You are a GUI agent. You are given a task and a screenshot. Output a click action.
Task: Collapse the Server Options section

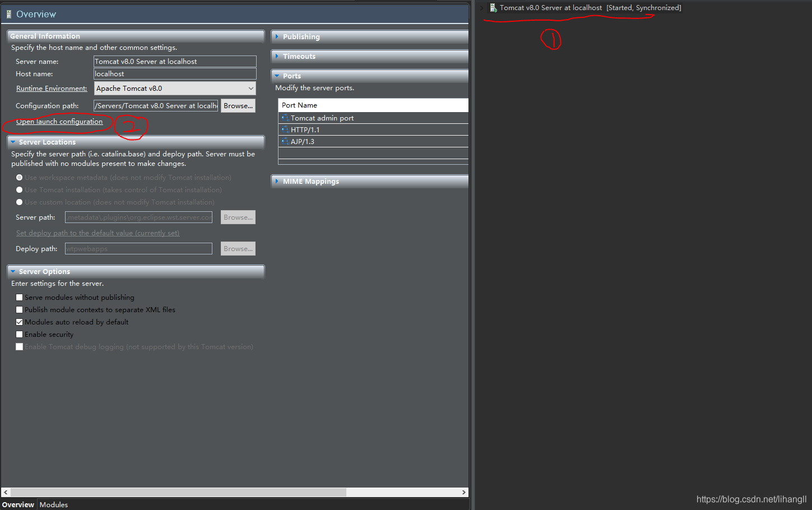[x=13, y=271]
